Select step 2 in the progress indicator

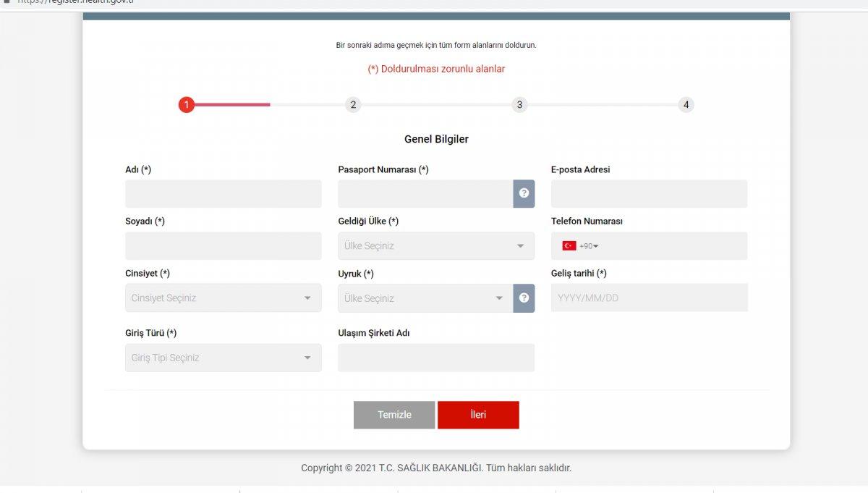[x=353, y=104]
